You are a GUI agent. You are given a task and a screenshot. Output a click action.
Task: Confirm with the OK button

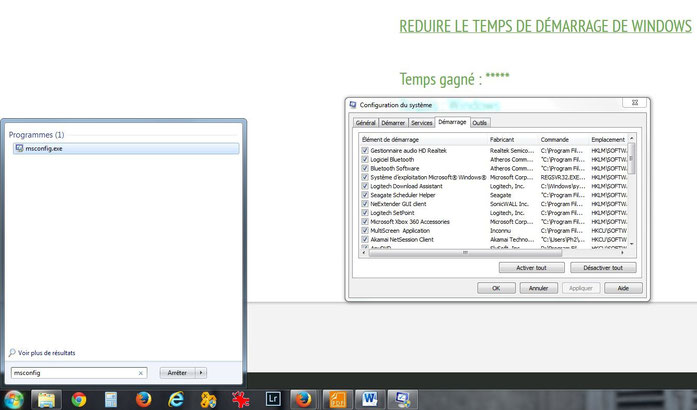496,288
